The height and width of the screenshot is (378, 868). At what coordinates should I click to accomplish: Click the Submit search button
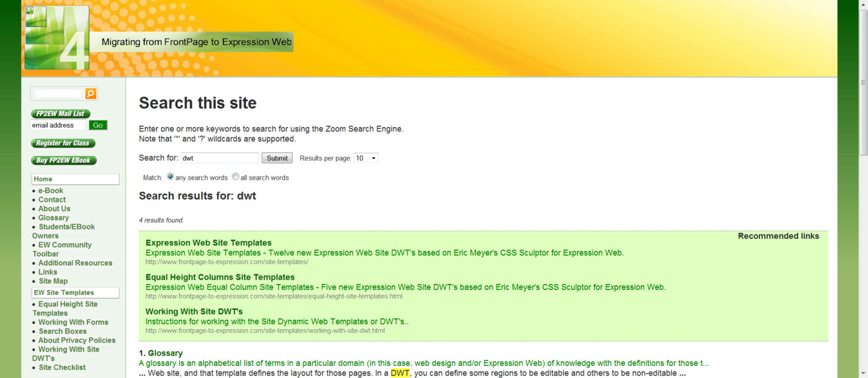pos(277,158)
